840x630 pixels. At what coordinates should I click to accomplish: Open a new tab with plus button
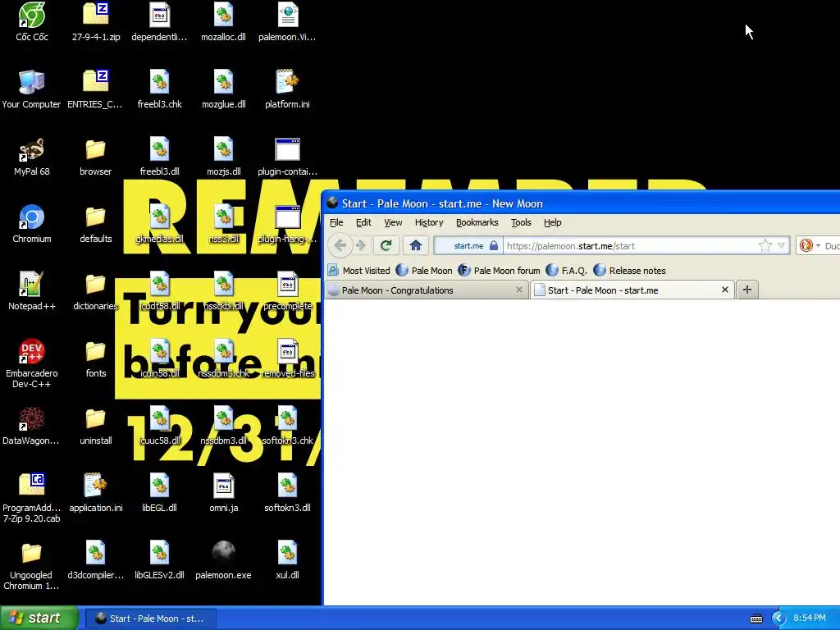tap(747, 290)
